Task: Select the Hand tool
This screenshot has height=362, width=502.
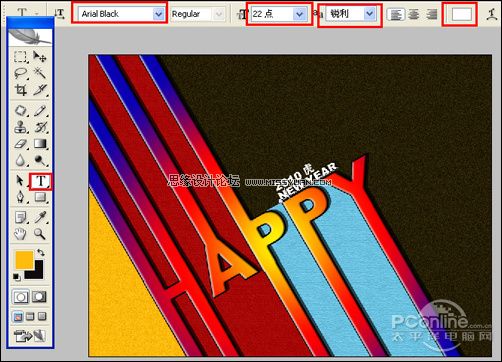Action: click(20, 234)
